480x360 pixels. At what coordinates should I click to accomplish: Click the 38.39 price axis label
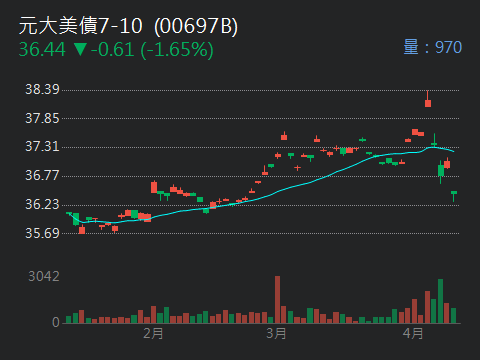pyautogui.click(x=42, y=89)
